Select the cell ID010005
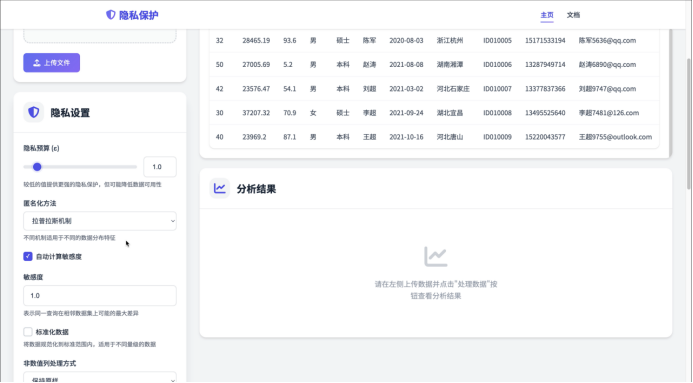This screenshot has height=383, width=693. click(497, 40)
